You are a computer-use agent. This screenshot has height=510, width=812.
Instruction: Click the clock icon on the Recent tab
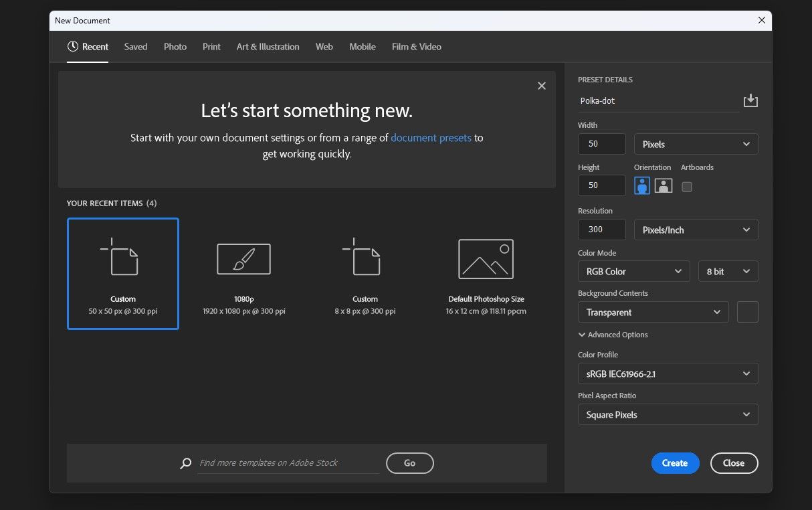73,47
